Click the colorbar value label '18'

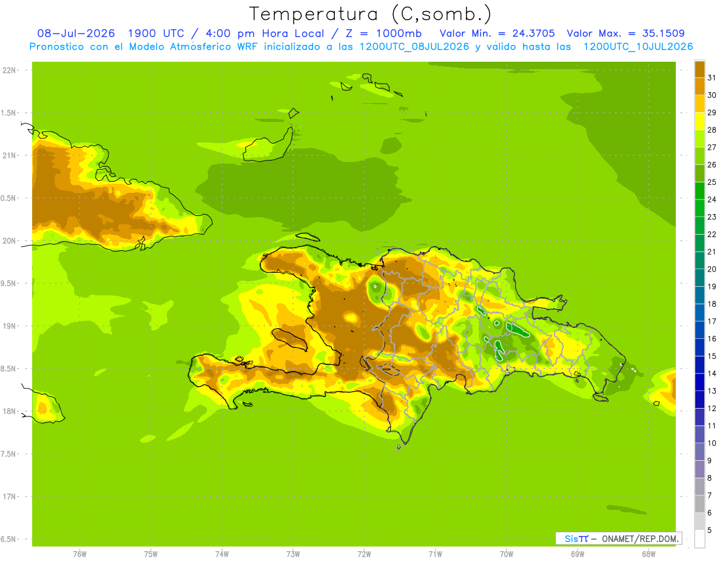[712, 304]
